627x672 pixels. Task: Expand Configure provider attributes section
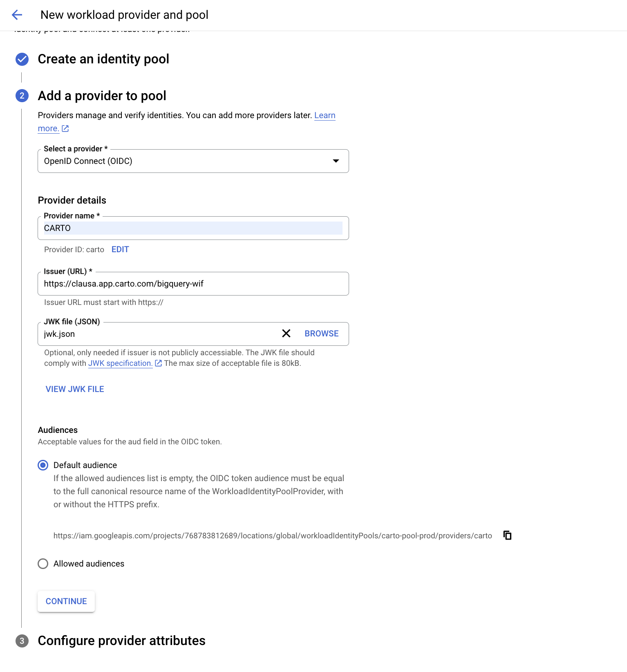pos(121,641)
